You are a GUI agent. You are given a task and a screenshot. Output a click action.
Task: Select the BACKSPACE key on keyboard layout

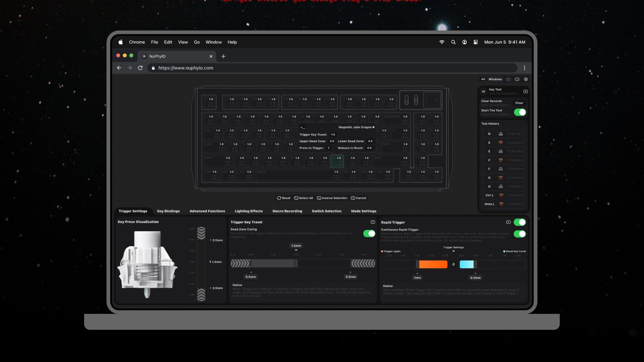click(x=396, y=120)
